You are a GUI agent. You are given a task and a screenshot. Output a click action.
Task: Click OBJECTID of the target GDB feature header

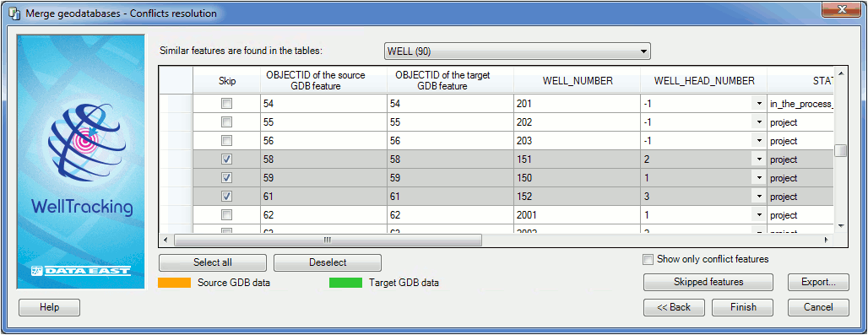coord(451,81)
